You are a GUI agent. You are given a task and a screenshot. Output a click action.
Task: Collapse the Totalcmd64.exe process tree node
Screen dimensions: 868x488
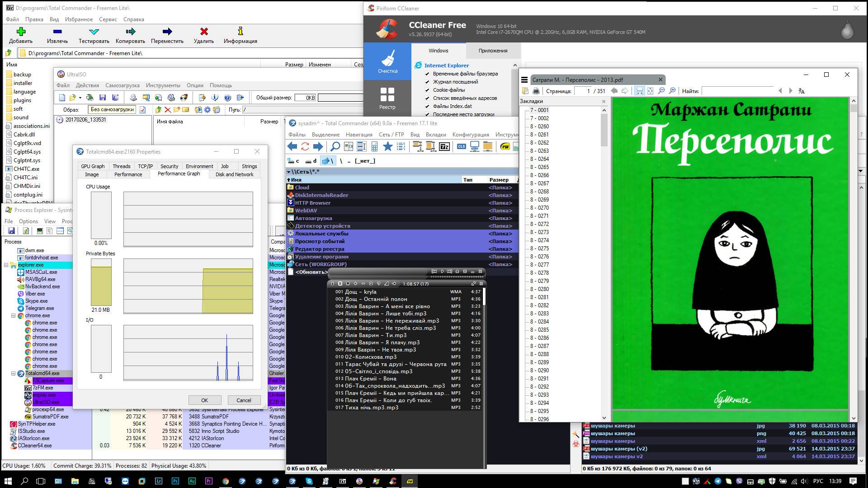point(13,373)
